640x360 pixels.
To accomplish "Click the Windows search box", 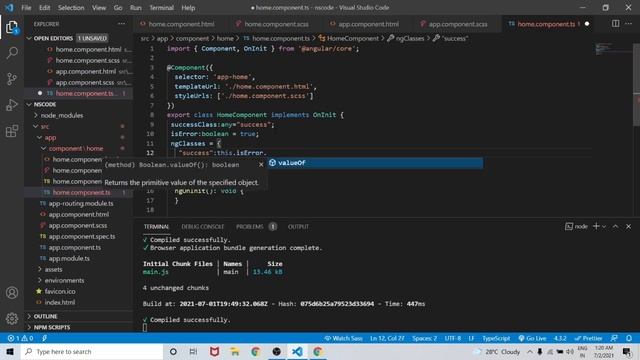I will (92, 351).
